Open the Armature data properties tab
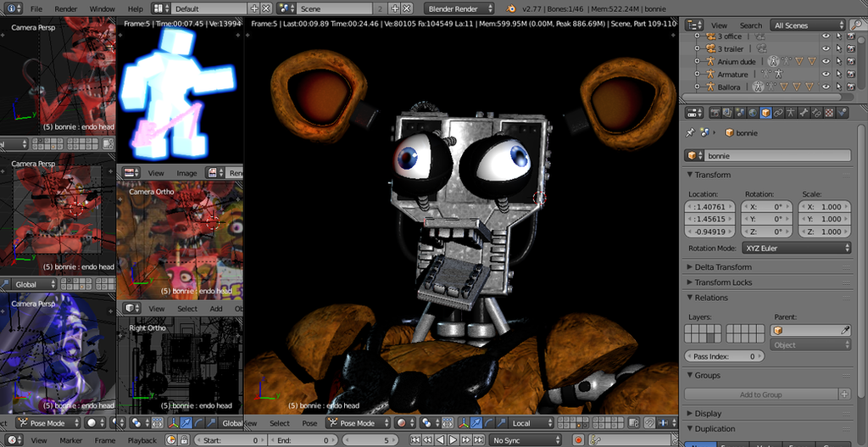 pyautogui.click(x=791, y=113)
